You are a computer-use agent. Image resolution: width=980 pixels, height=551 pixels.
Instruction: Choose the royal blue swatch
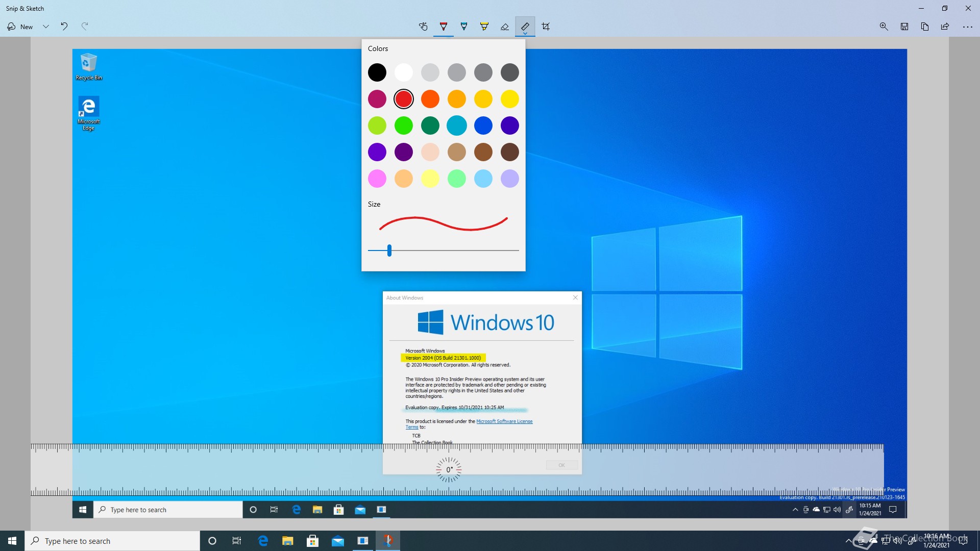(x=483, y=126)
